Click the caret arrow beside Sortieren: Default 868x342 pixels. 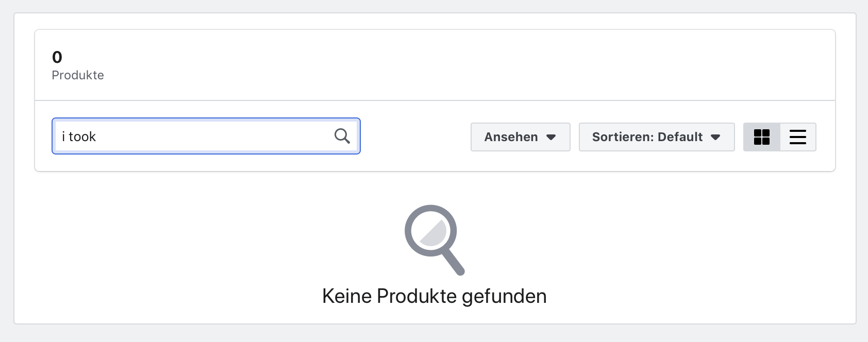coord(715,137)
